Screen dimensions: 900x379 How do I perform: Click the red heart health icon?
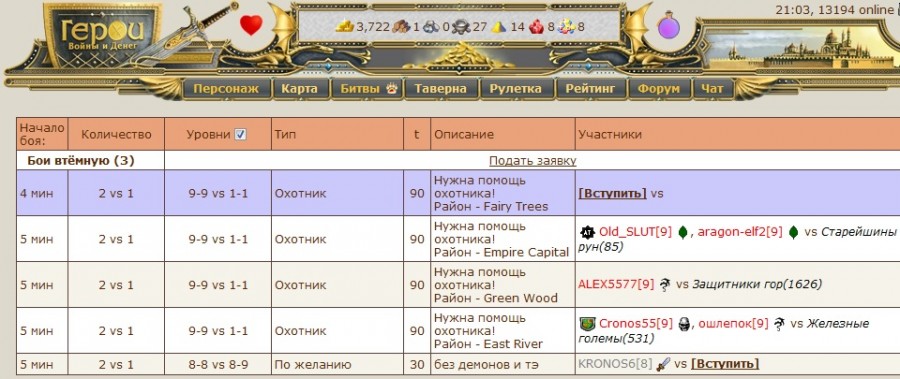coord(251,25)
